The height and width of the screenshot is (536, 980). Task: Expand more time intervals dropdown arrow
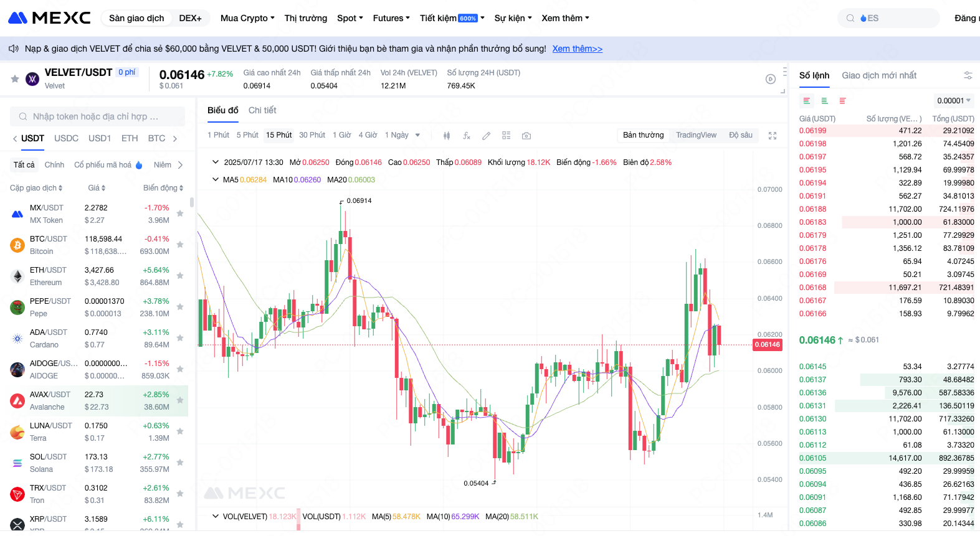point(417,135)
